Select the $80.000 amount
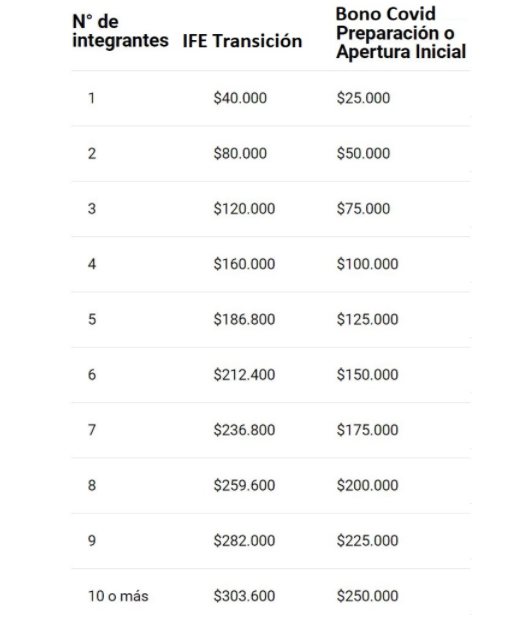 240,153
